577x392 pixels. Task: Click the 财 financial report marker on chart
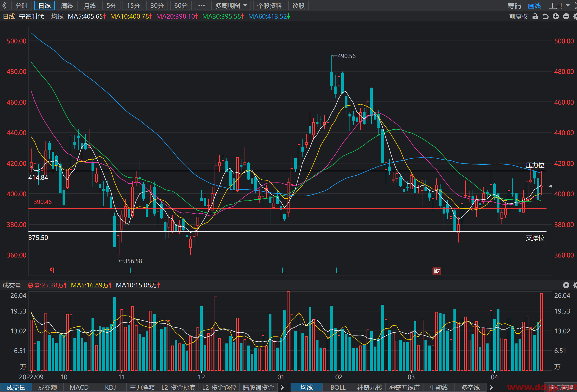pos(437,271)
